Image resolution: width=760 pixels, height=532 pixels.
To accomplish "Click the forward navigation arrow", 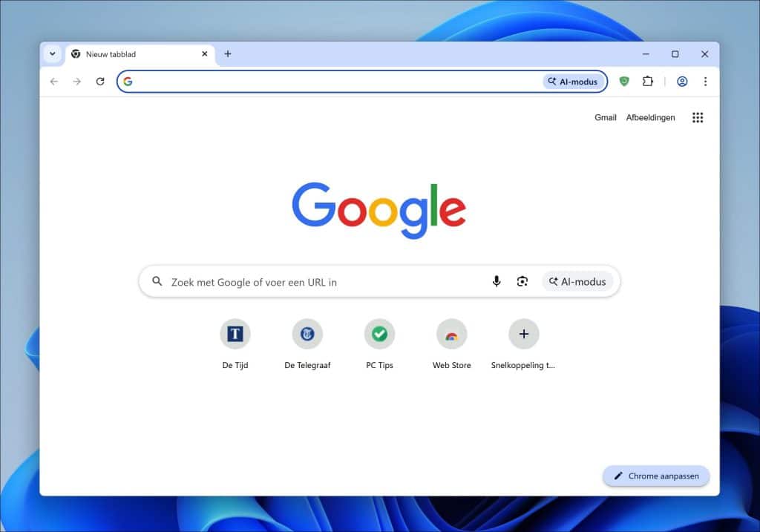I will coord(76,82).
